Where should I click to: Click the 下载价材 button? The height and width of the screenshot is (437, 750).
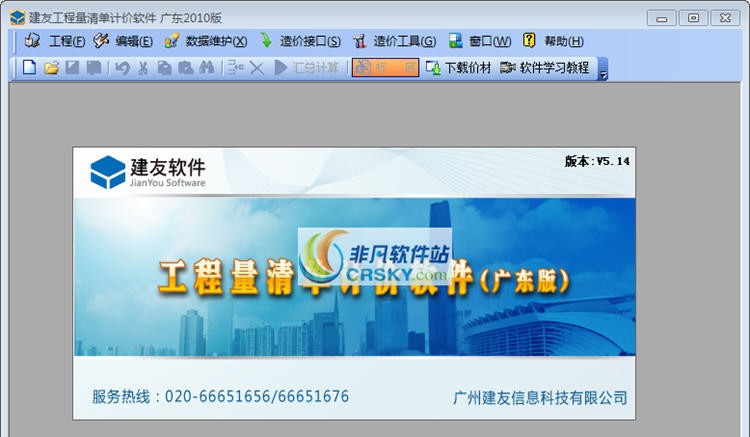(458, 68)
